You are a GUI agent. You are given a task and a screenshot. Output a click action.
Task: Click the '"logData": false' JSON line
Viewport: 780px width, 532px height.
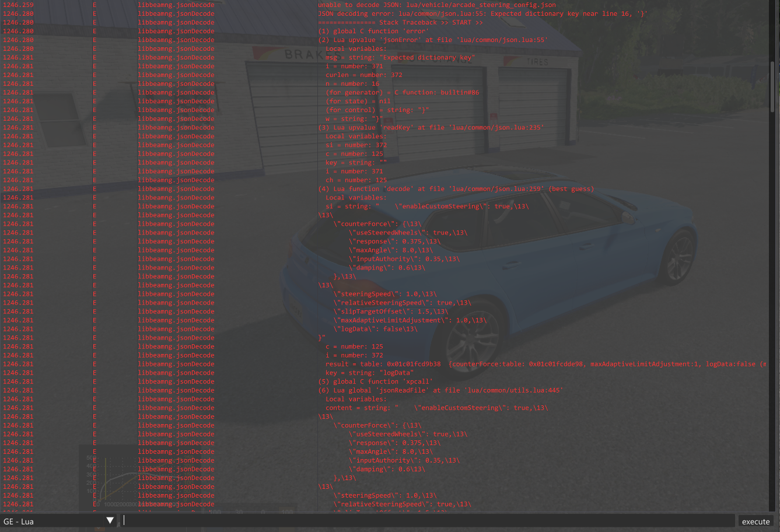pos(376,329)
